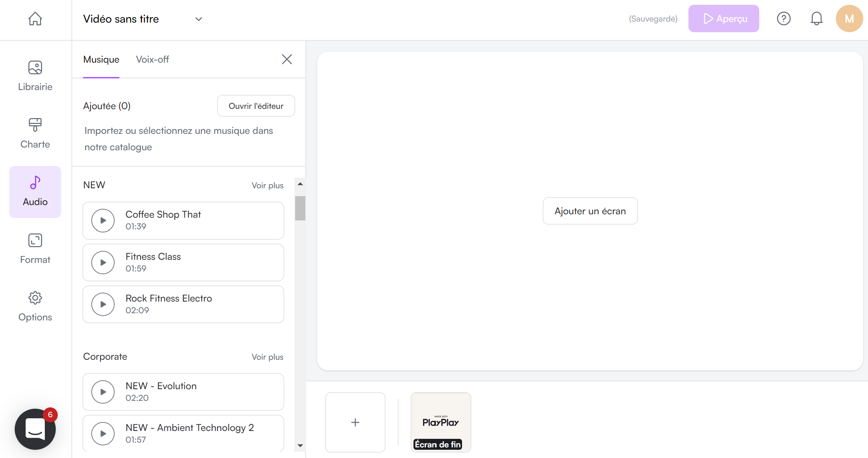Viewport: 868px width, 458px height.
Task: Click the Home icon top left
Action: click(35, 19)
